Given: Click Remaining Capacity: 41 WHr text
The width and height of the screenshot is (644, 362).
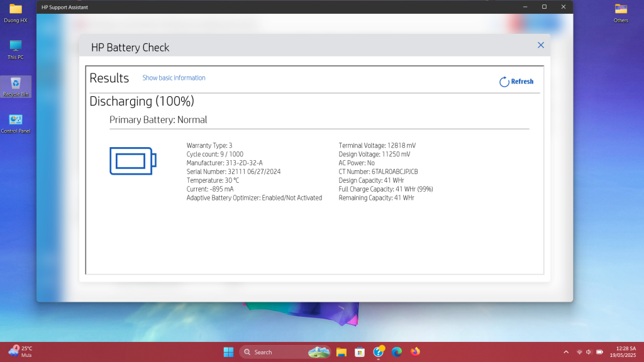Looking at the screenshot, I should point(376,198).
